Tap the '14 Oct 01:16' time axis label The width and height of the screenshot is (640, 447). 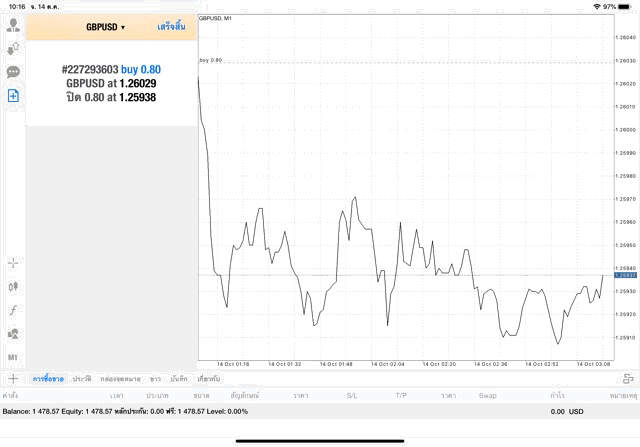pos(233,364)
